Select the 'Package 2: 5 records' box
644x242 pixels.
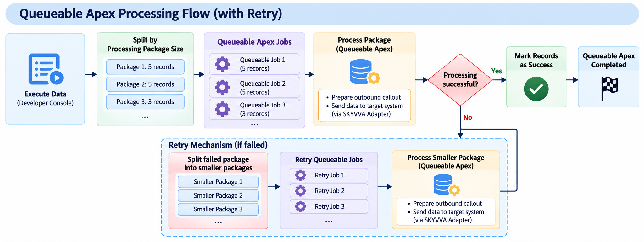145,84
